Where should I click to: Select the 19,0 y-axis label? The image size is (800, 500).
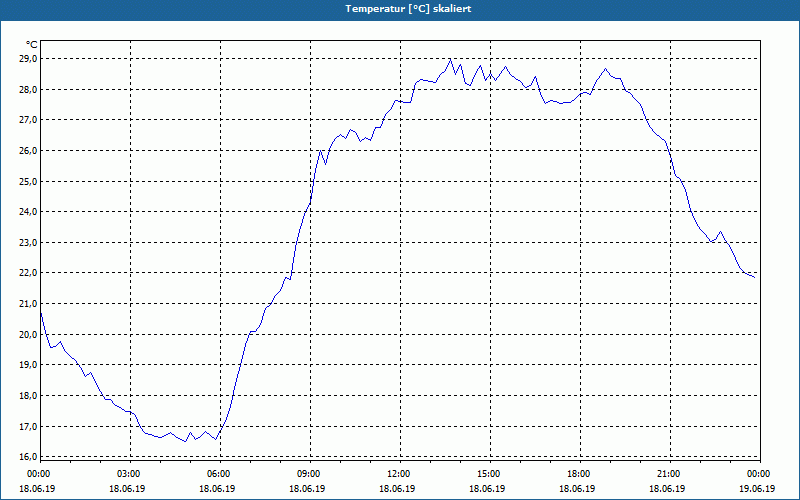pyautogui.click(x=29, y=365)
